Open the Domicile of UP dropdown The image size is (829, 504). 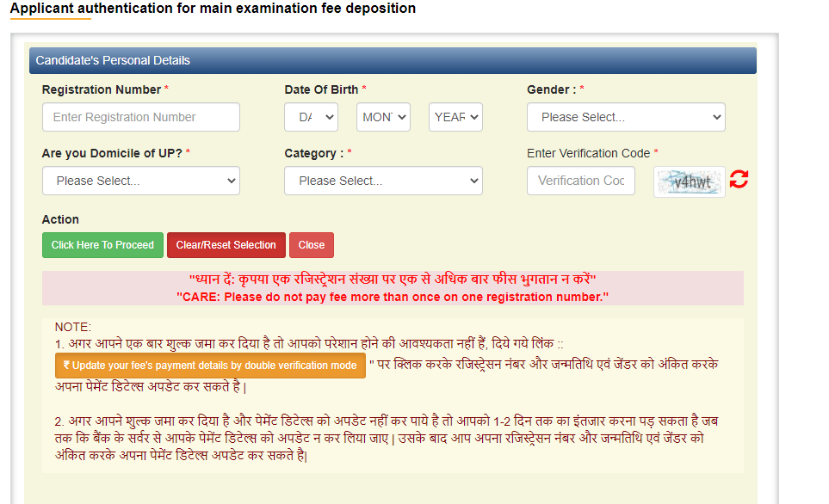pyautogui.click(x=140, y=181)
